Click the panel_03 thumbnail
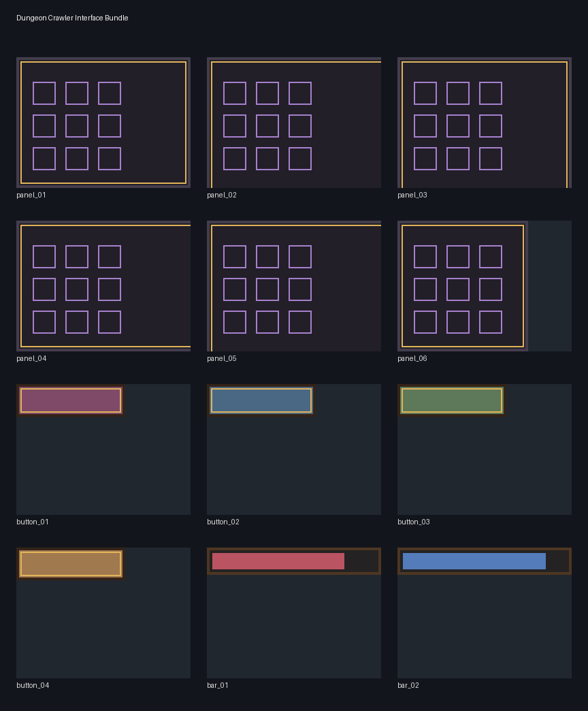This screenshot has height=711, width=588. 485,123
